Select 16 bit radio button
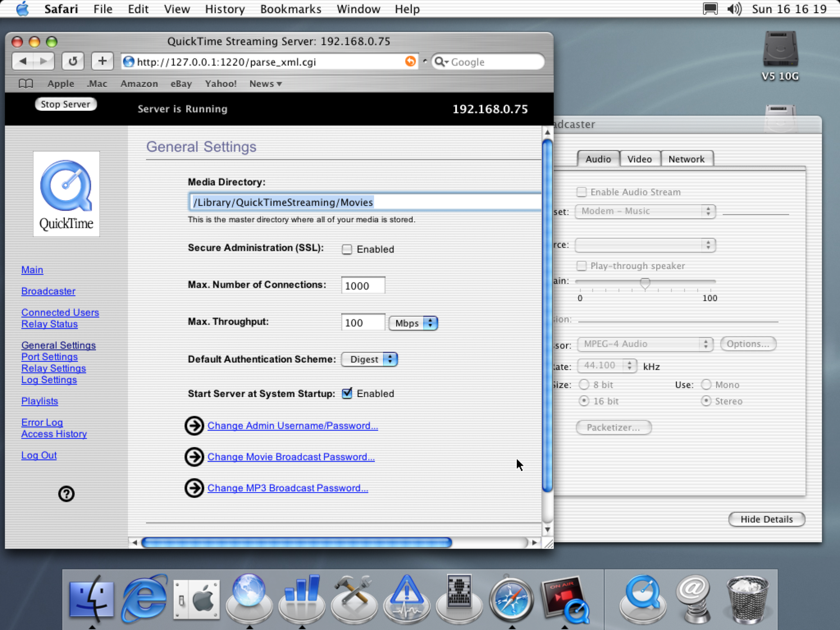 (584, 401)
